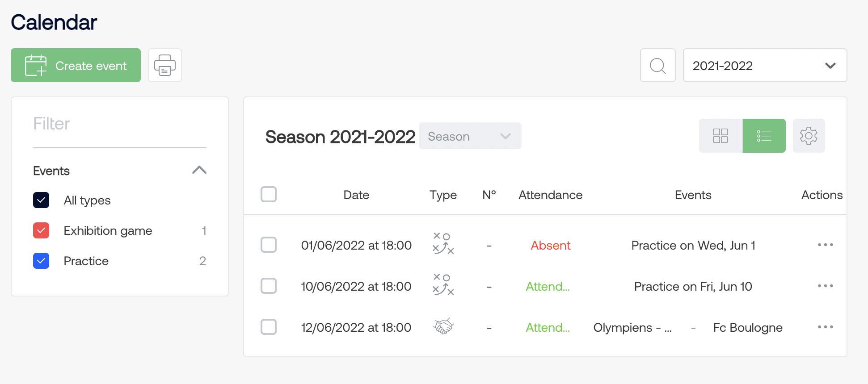The image size is (868, 384).
Task: Check the select-all header checkbox
Action: pos(269,194)
